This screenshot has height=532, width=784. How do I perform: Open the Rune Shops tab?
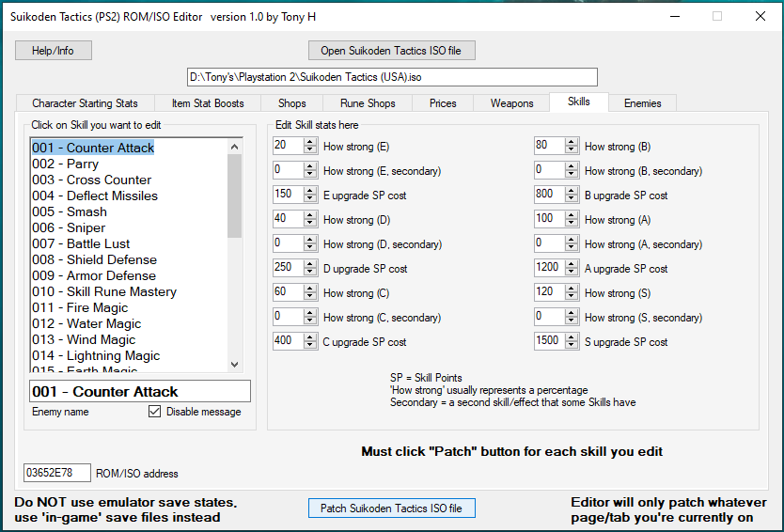(368, 103)
